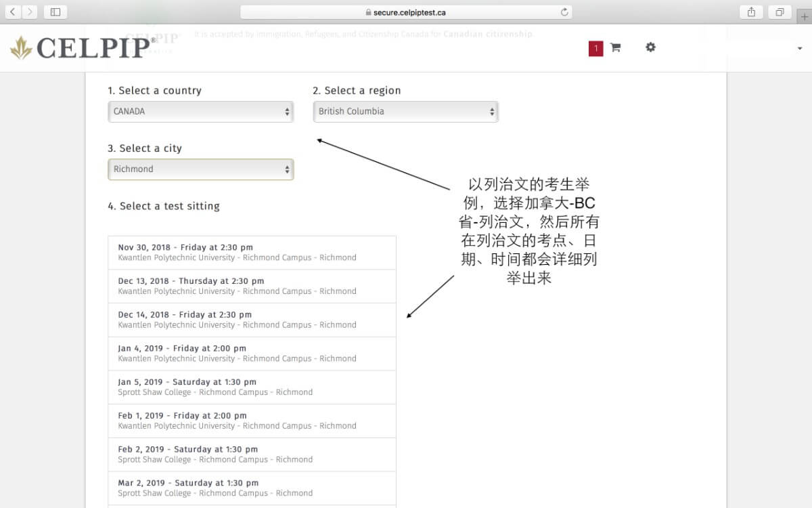Expand the account menu caret at top right

800,49
